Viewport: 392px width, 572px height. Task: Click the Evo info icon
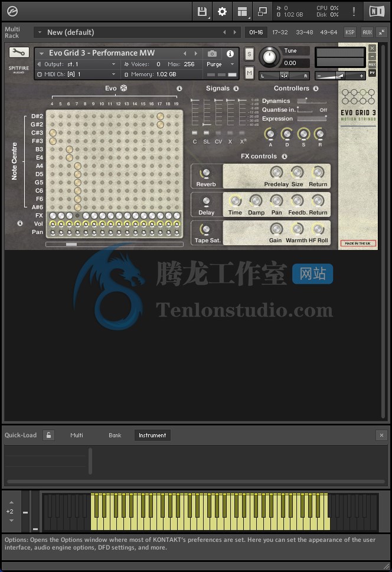[x=179, y=88]
